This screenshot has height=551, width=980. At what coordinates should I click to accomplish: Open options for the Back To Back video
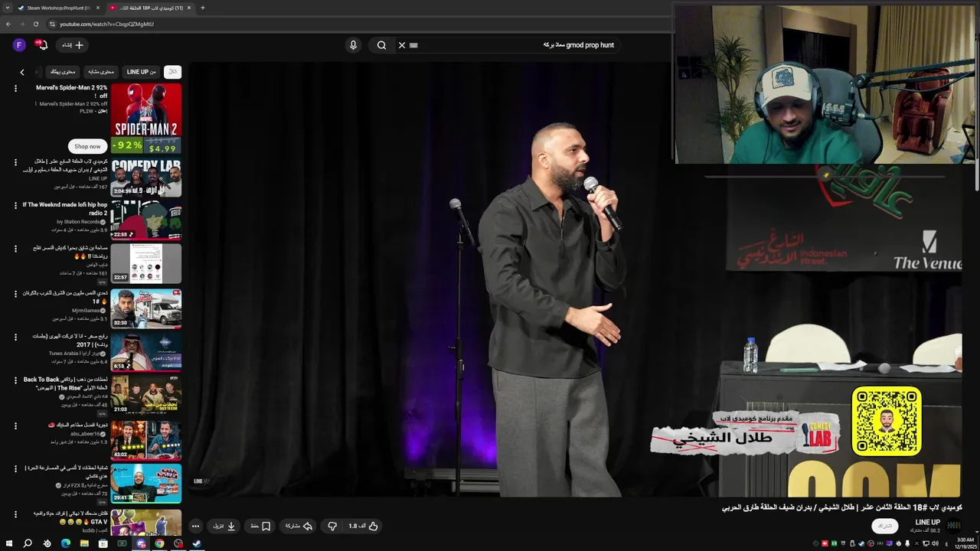[15, 380]
